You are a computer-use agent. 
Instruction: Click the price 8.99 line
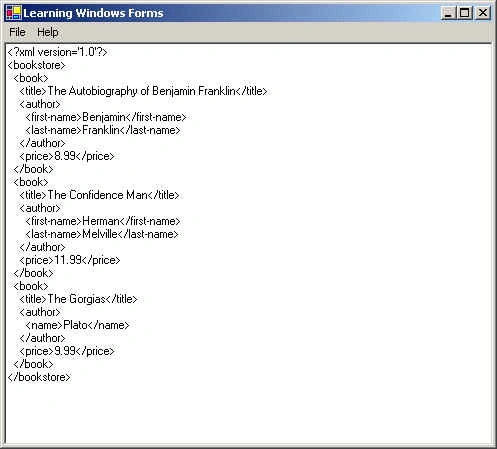[x=67, y=156]
